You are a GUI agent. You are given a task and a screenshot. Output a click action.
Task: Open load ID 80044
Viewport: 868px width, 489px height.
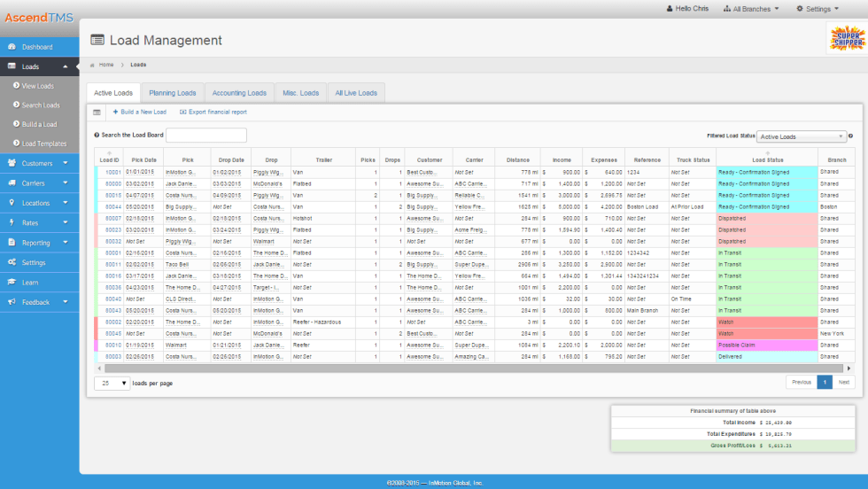[113, 207]
